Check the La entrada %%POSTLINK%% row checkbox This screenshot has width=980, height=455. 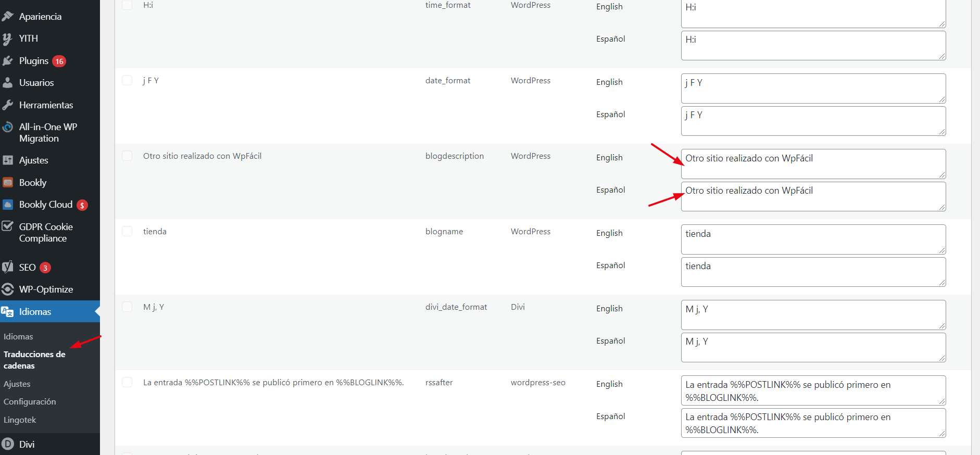[127, 382]
